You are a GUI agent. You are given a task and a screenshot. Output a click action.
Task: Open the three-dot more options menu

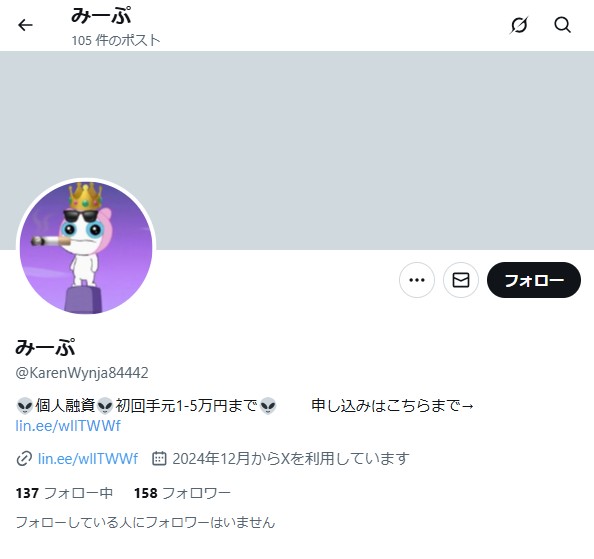click(417, 280)
